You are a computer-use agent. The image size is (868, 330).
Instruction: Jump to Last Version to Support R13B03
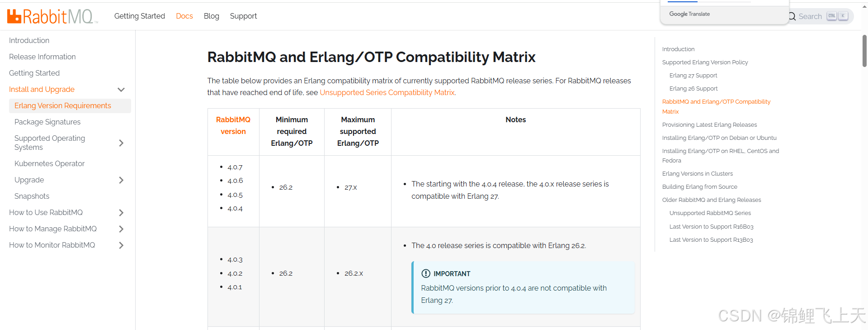711,239
